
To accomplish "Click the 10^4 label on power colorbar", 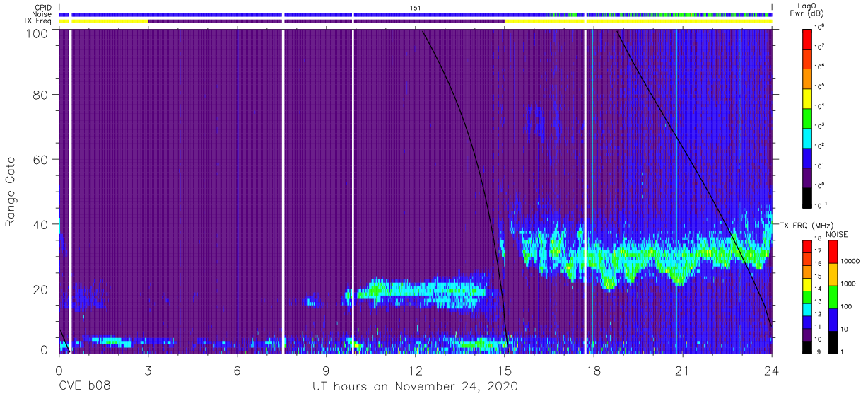I will coord(820,106).
